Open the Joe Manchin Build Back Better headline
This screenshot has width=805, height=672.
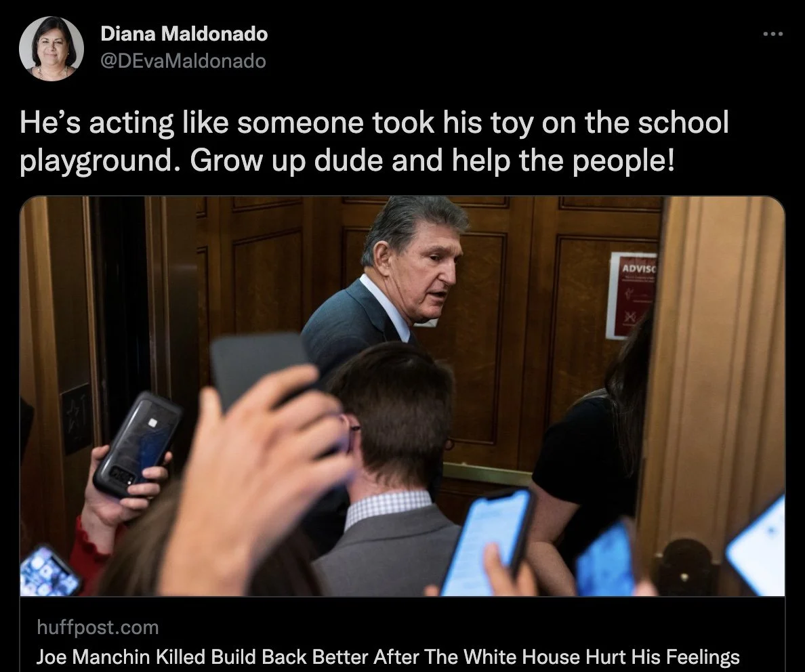coord(388,656)
